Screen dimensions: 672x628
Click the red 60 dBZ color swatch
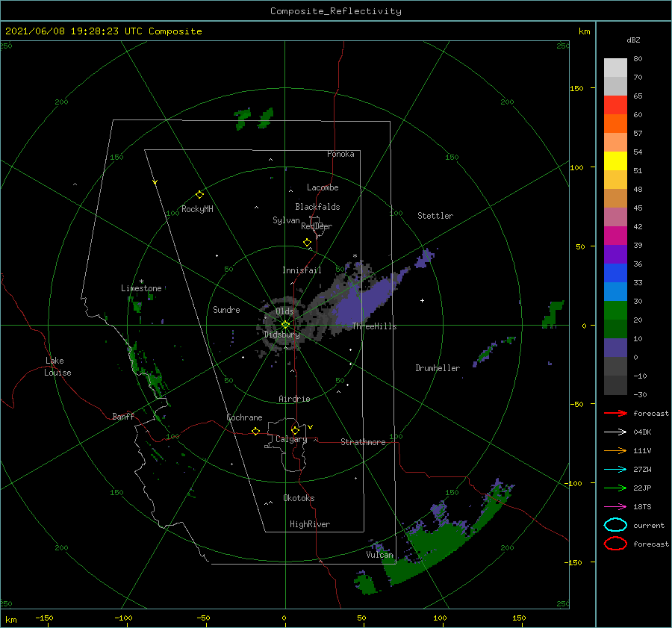[x=615, y=105]
